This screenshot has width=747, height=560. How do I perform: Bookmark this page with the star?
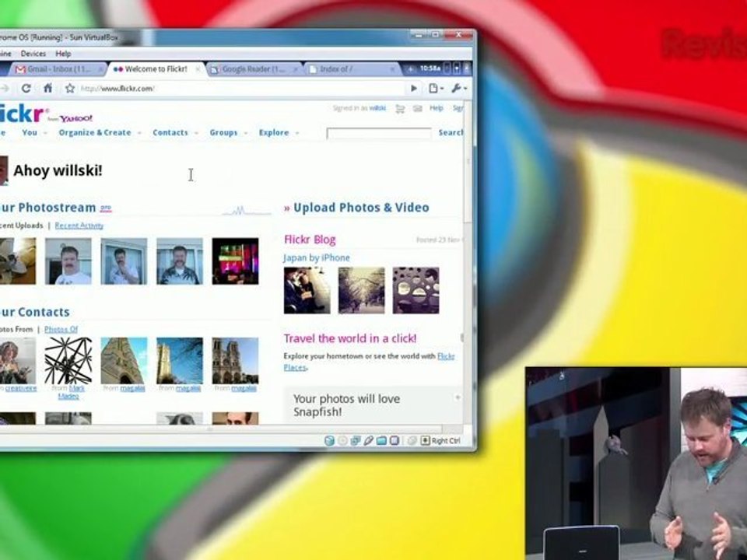[x=70, y=88]
